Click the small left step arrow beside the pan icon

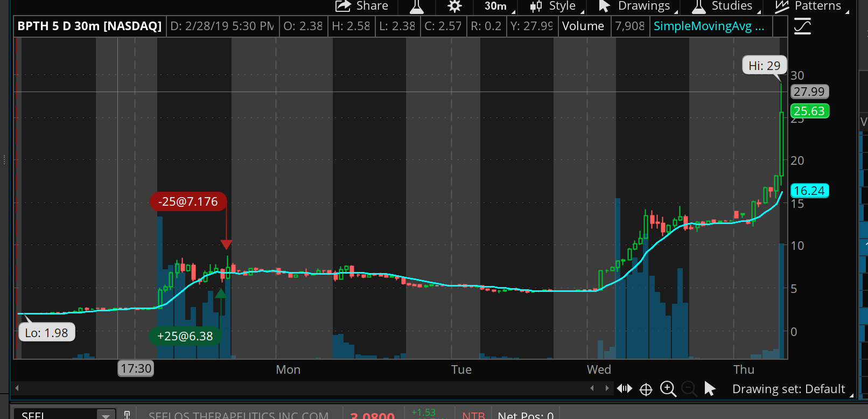click(592, 388)
